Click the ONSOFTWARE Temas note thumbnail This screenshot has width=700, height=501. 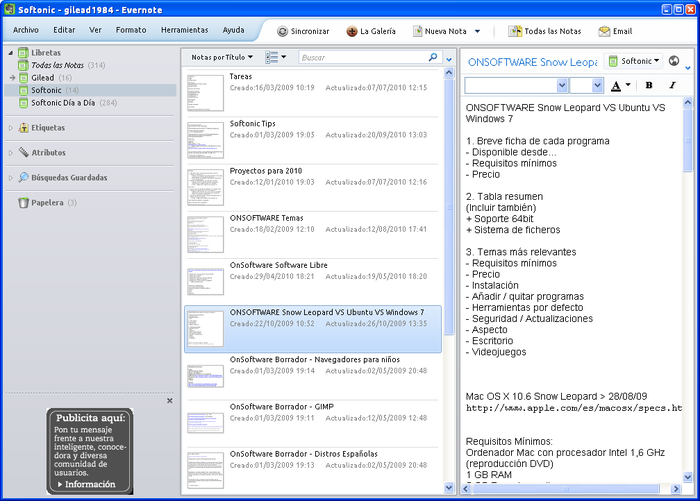point(205,234)
